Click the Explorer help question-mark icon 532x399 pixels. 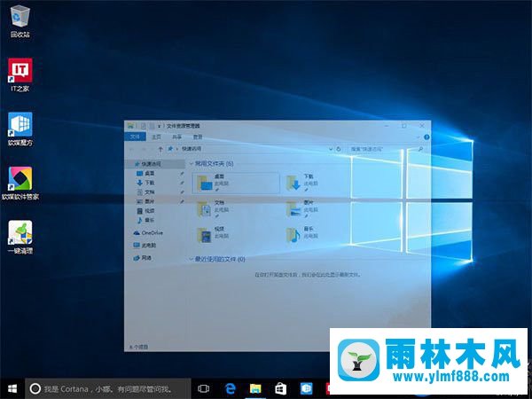(426, 137)
